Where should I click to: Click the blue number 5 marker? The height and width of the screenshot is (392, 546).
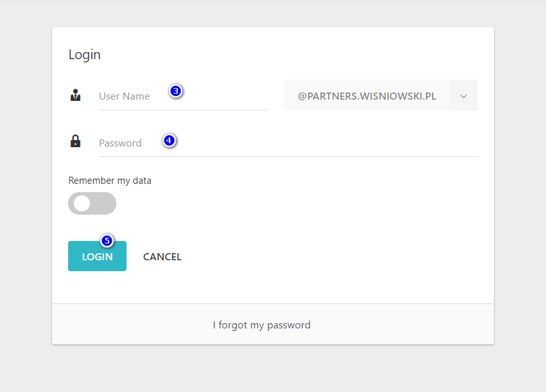coord(107,241)
